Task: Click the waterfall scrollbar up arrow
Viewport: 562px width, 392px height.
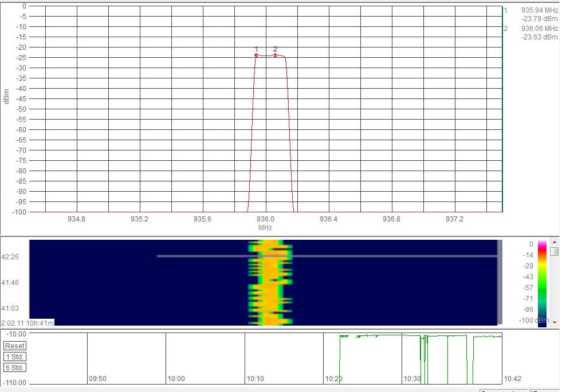Action: (x=555, y=243)
